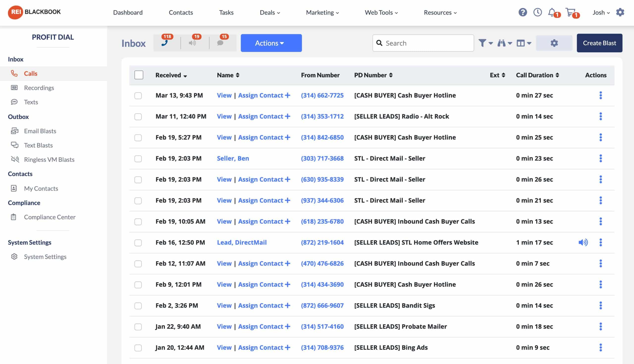Open Texts in the sidebar
634x364 pixels.
(31, 102)
